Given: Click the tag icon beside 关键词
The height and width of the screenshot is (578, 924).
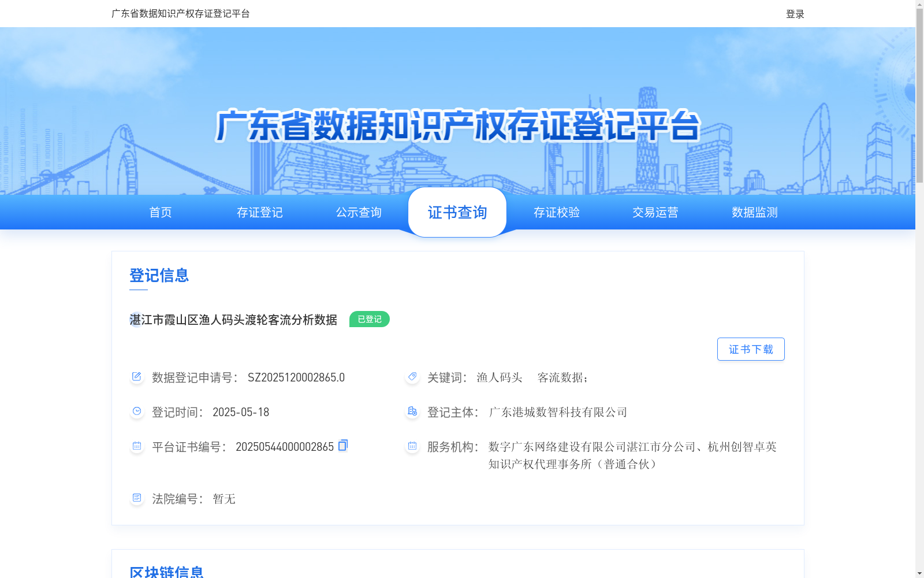Looking at the screenshot, I should pyautogui.click(x=412, y=377).
